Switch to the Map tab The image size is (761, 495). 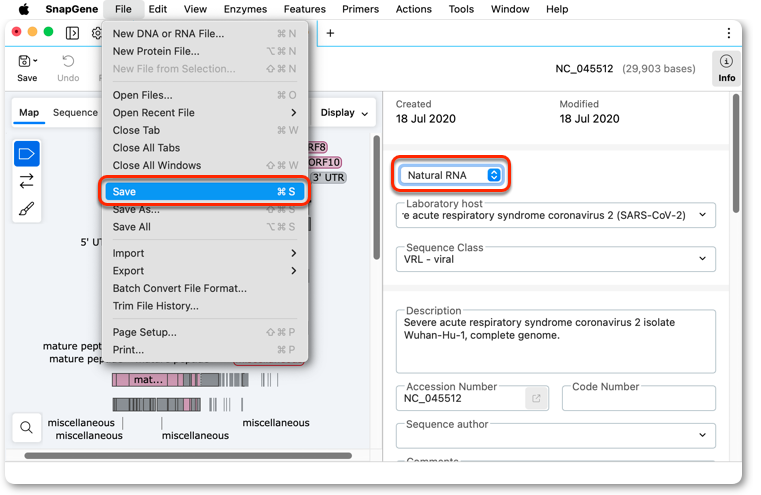[29, 113]
